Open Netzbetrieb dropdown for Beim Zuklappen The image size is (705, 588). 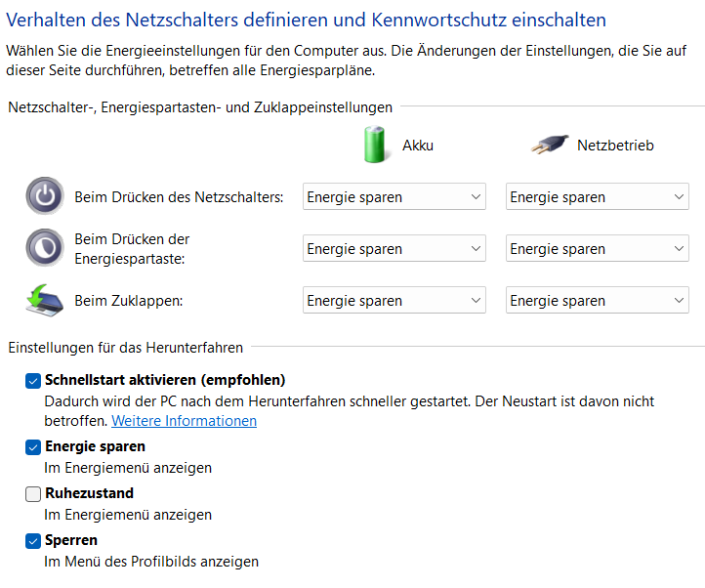(597, 301)
